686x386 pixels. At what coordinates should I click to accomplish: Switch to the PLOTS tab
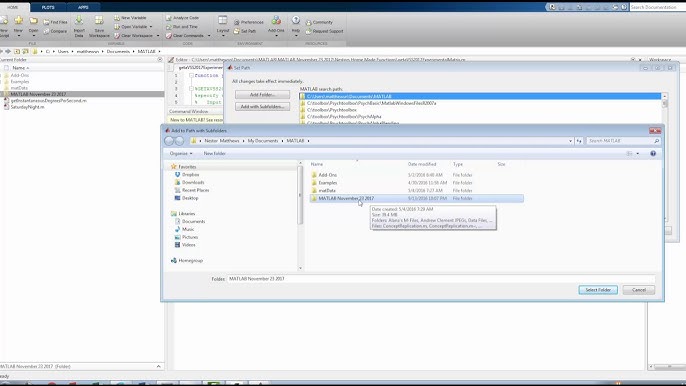pos(48,7)
